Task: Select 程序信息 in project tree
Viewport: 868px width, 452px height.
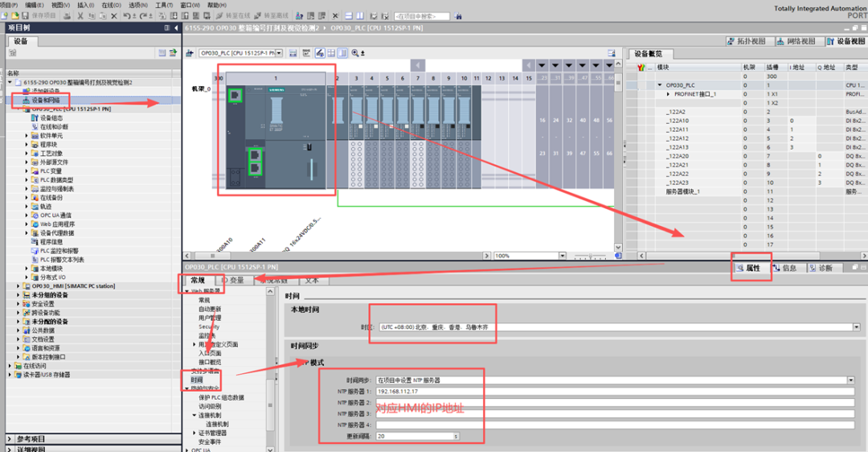Action: pyautogui.click(x=51, y=242)
